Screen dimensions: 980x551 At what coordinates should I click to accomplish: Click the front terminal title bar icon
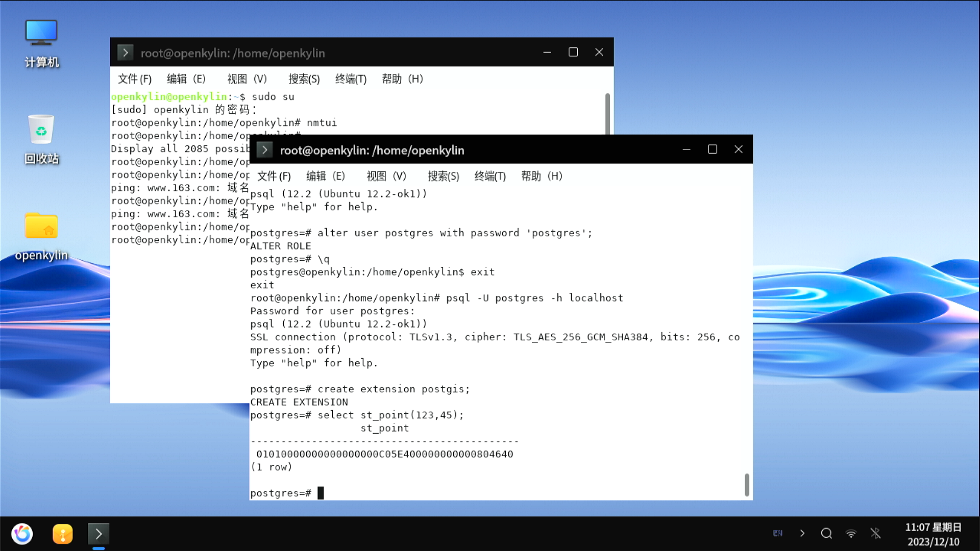[x=264, y=150]
